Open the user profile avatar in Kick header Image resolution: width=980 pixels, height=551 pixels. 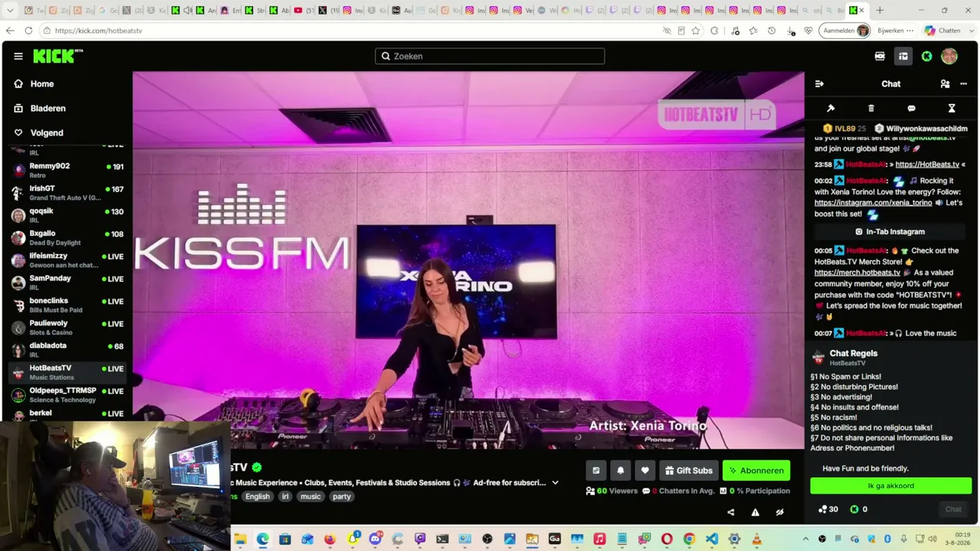[x=949, y=56]
